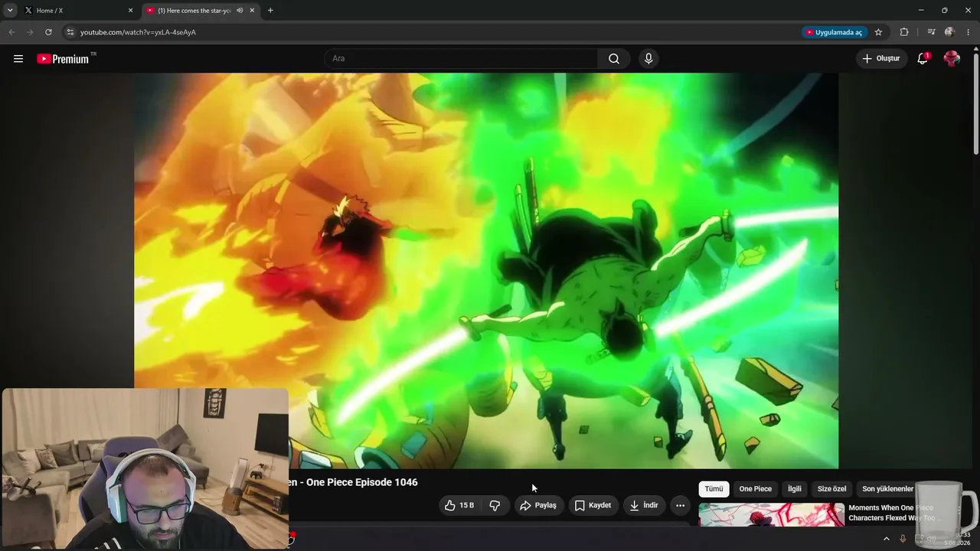The width and height of the screenshot is (980, 551).
Task: Go to YouTube Premium home logo
Action: click(63, 59)
